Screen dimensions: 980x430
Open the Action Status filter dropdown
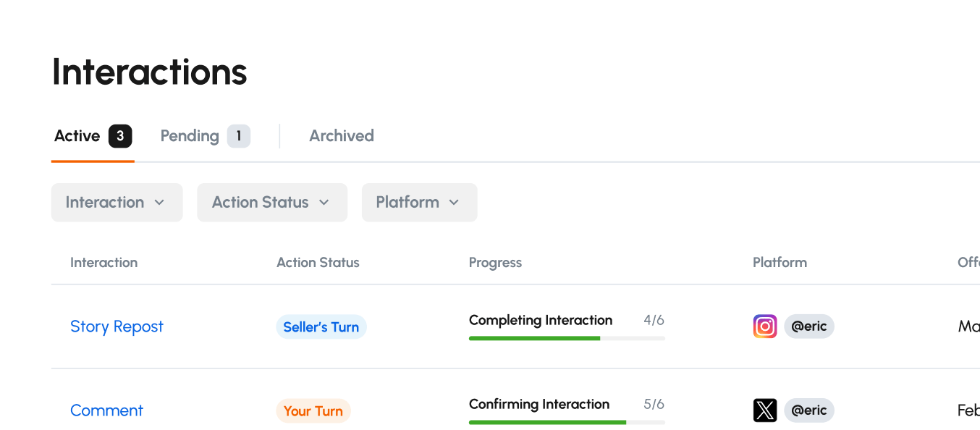point(271,203)
